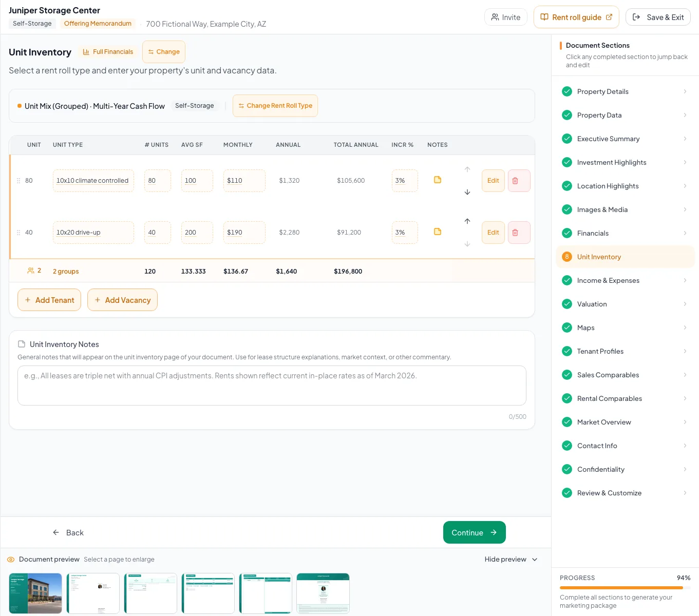Click the Continue button
699x616 pixels.
[475, 532]
